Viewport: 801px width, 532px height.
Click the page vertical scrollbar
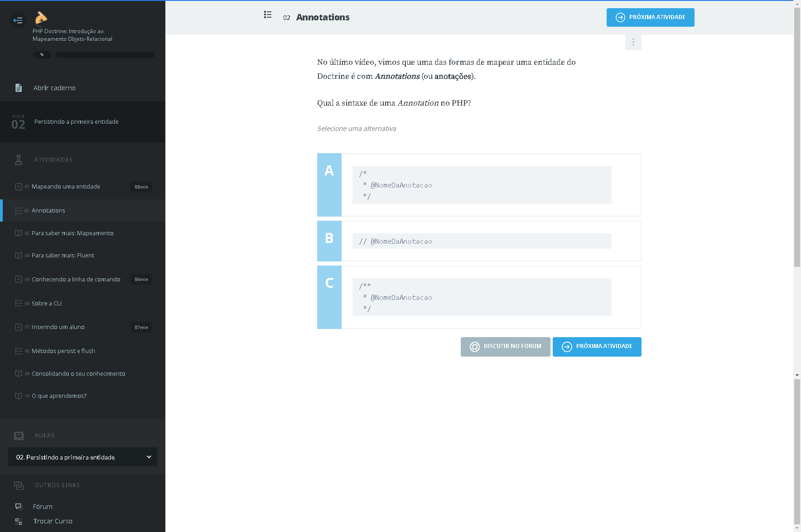point(797,136)
